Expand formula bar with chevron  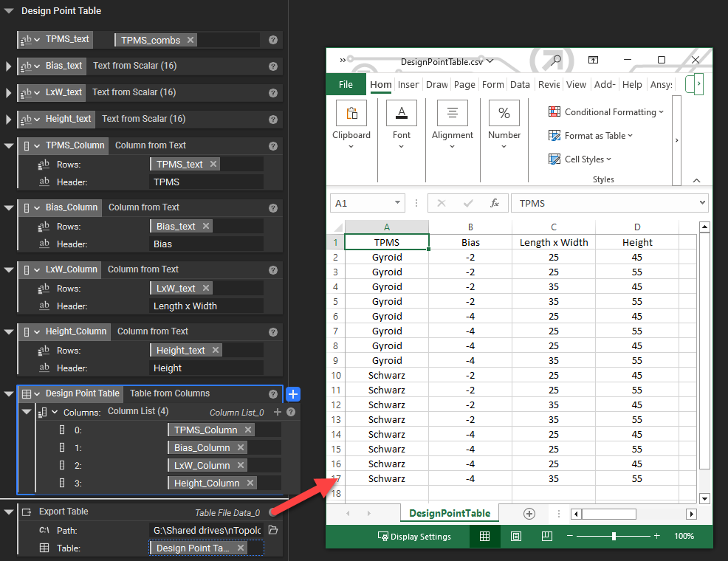pos(702,202)
